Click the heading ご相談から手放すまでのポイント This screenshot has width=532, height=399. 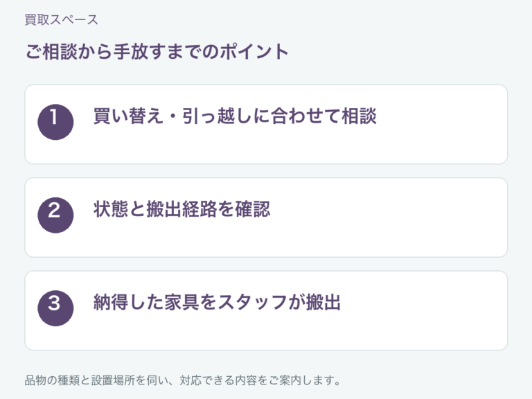[157, 52]
